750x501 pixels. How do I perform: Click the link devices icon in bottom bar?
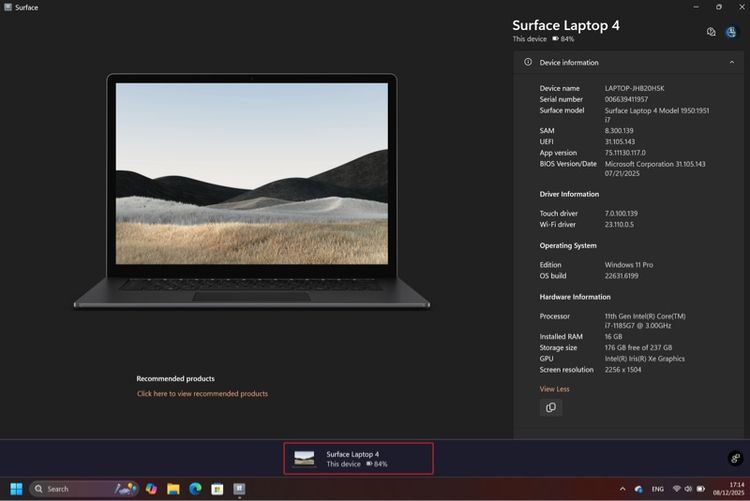pos(735,458)
